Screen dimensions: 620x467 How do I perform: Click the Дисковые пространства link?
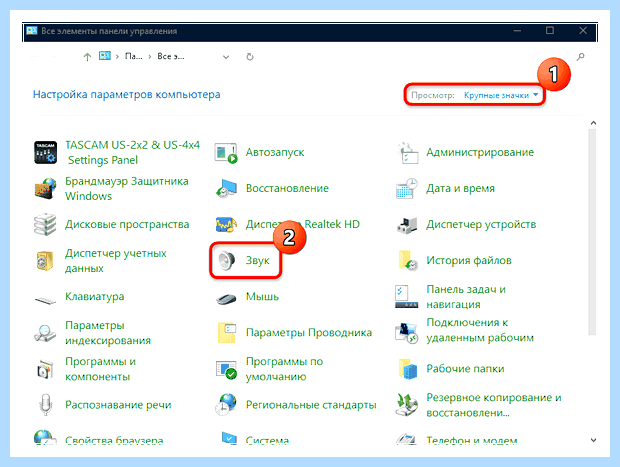coord(127,225)
